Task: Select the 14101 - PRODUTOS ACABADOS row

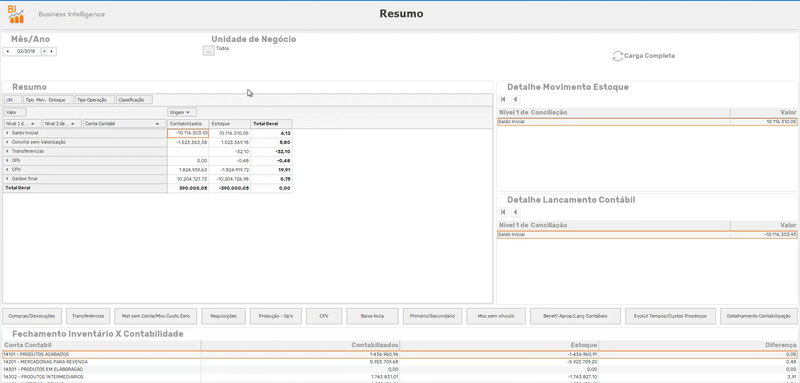Action: click(399, 354)
